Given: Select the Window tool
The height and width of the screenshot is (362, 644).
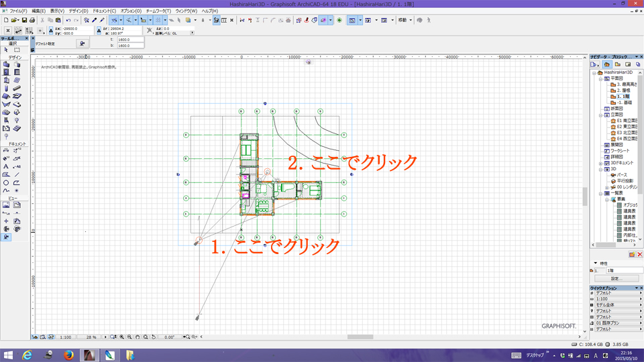Looking at the screenshot, I should (x=17, y=72).
